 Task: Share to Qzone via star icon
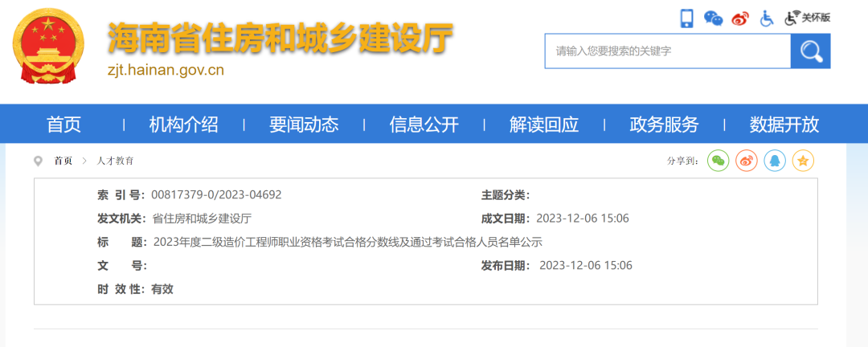(803, 161)
